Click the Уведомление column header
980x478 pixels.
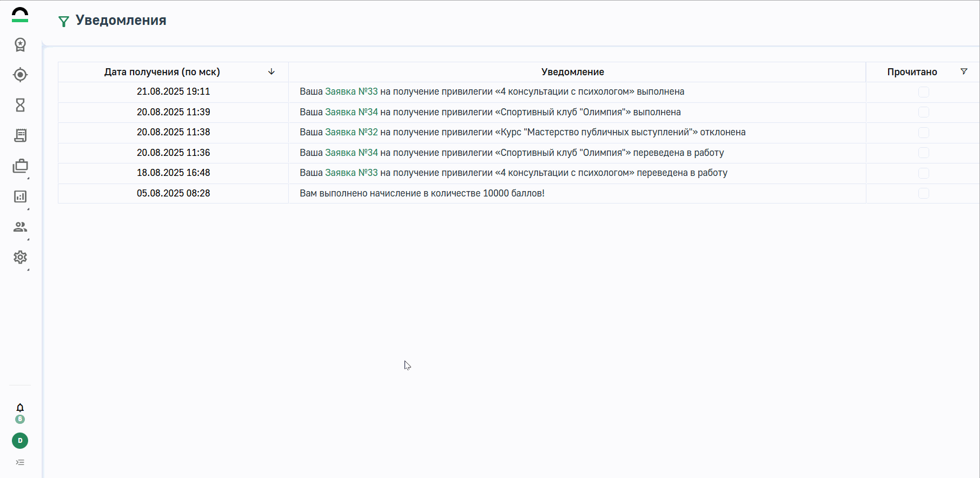click(x=572, y=72)
